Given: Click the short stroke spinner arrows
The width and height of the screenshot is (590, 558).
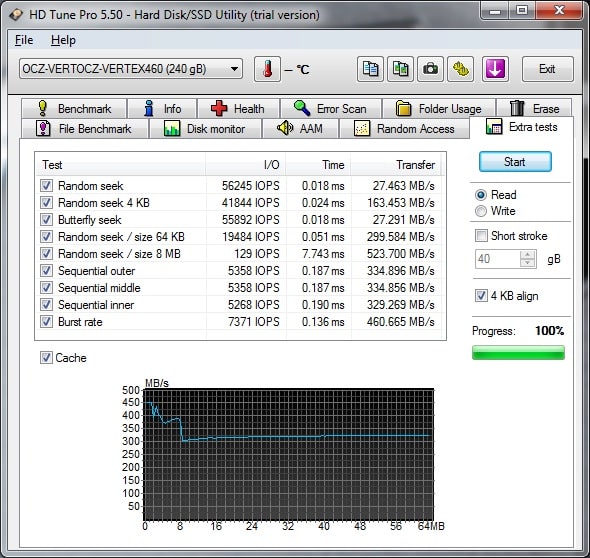Looking at the screenshot, I should click(528, 259).
